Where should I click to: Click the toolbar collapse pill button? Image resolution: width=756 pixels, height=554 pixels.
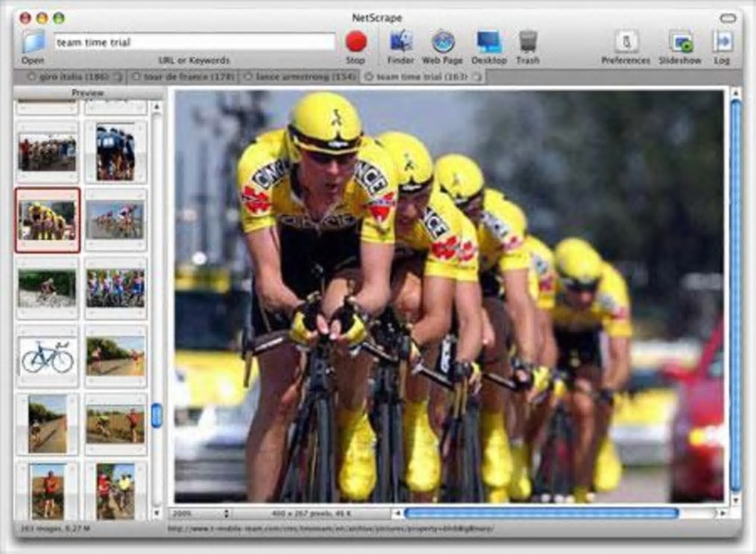(728, 19)
